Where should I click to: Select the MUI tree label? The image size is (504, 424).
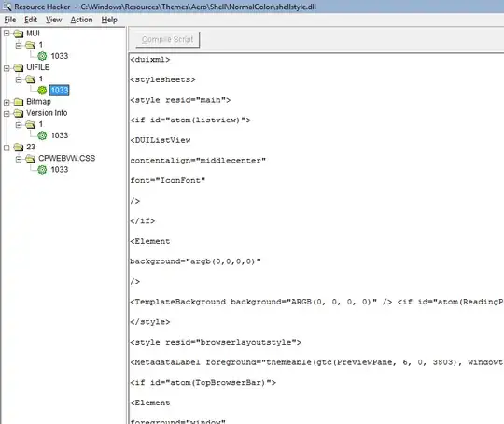[x=33, y=34]
